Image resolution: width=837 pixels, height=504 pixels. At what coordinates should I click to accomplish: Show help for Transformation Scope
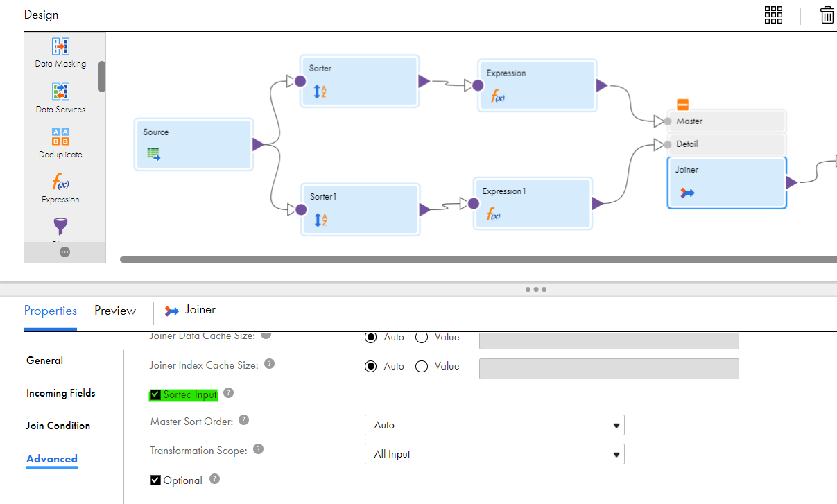click(258, 449)
